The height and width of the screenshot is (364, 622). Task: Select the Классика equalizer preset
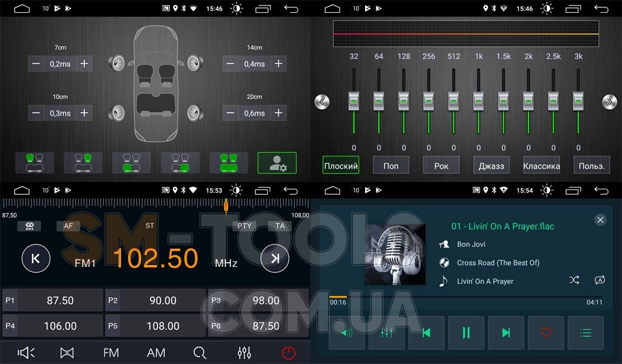541,166
